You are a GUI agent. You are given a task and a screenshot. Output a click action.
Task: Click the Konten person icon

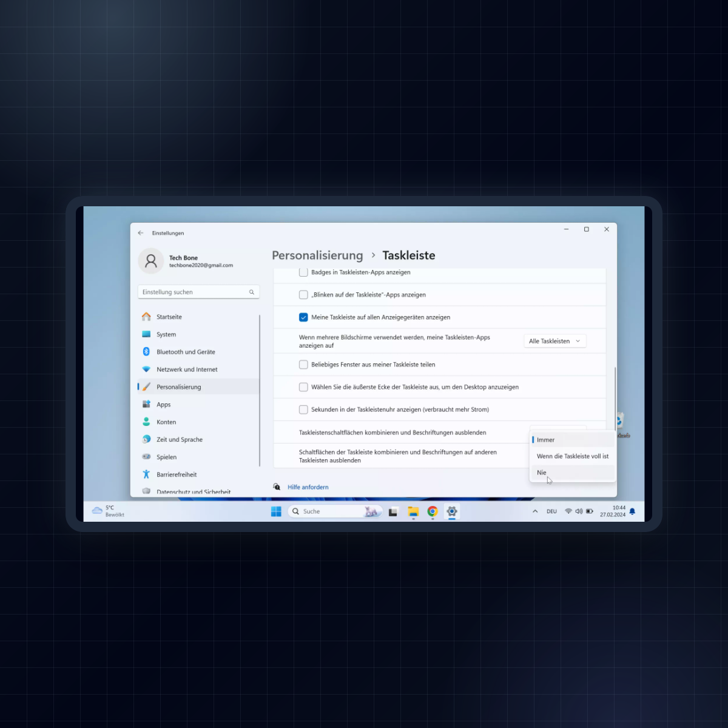click(x=146, y=422)
